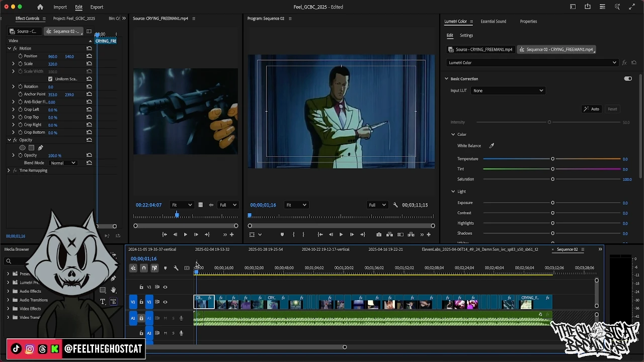
Task: Expand the Audio Effects folder
Action: click(x=8, y=292)
